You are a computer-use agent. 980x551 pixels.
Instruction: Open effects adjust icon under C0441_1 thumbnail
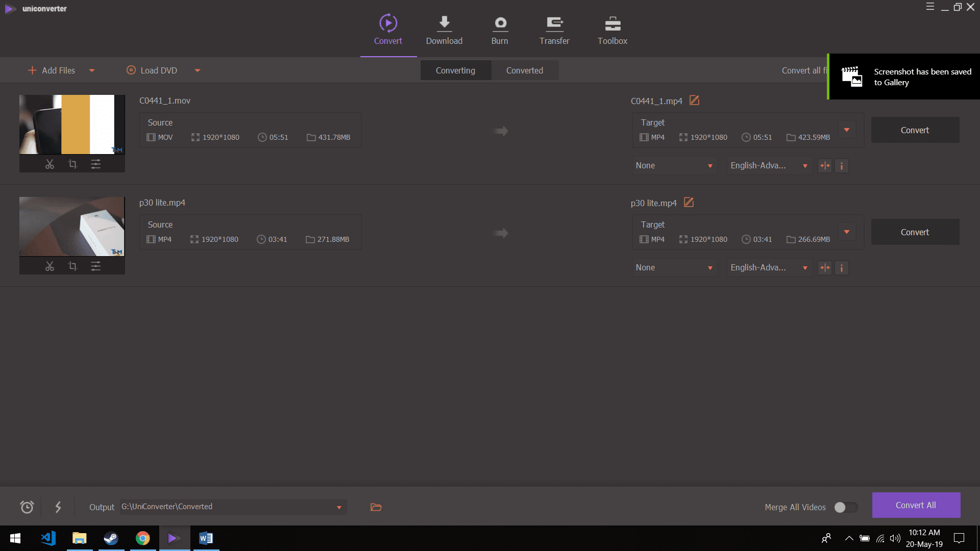(x=95, y=164)
